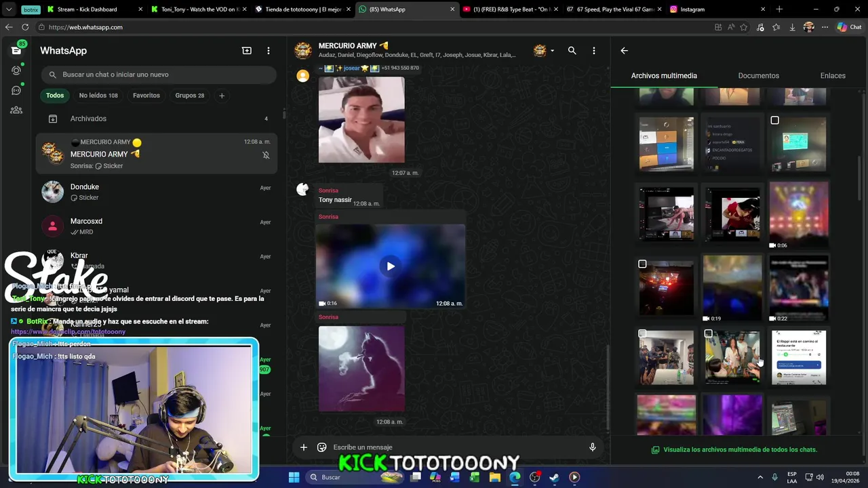868x488 pixels.
Task: Switch to Enlaces tab
Action: (x=833, y=76)
